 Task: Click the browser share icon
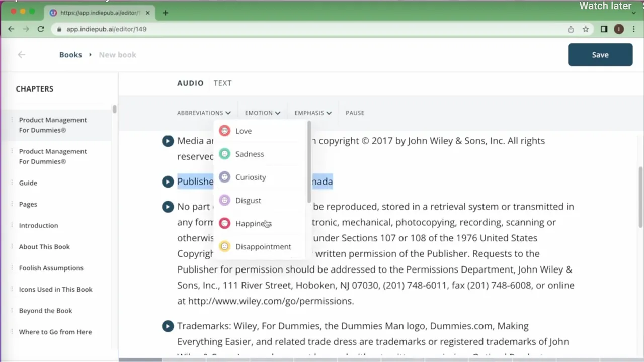point(571,29)
